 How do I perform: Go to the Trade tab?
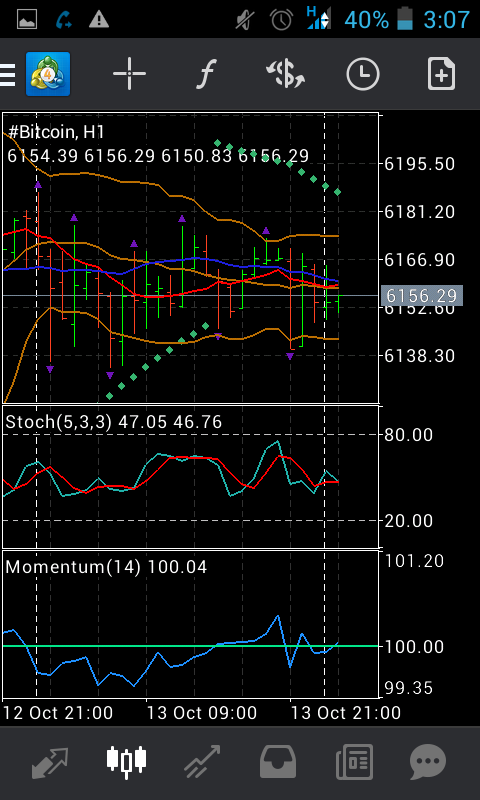coord(202,763)
